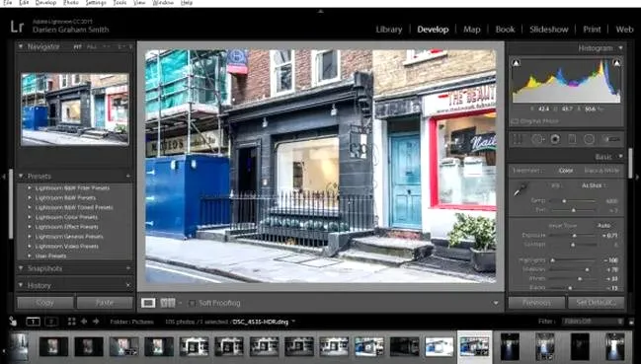Image resolution: width=641 pixels, height=364 pixels.
Task: Switch to the Map module
Action: 471,30
